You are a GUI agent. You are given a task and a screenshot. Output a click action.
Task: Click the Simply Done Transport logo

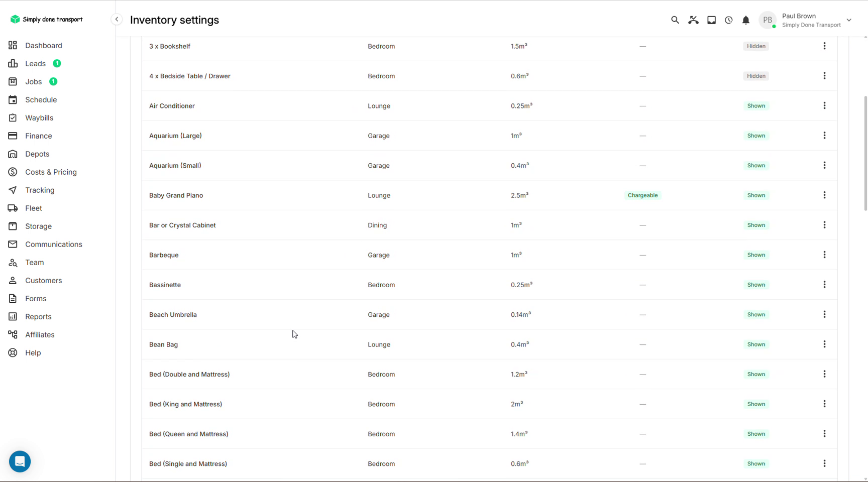(46, 19)
